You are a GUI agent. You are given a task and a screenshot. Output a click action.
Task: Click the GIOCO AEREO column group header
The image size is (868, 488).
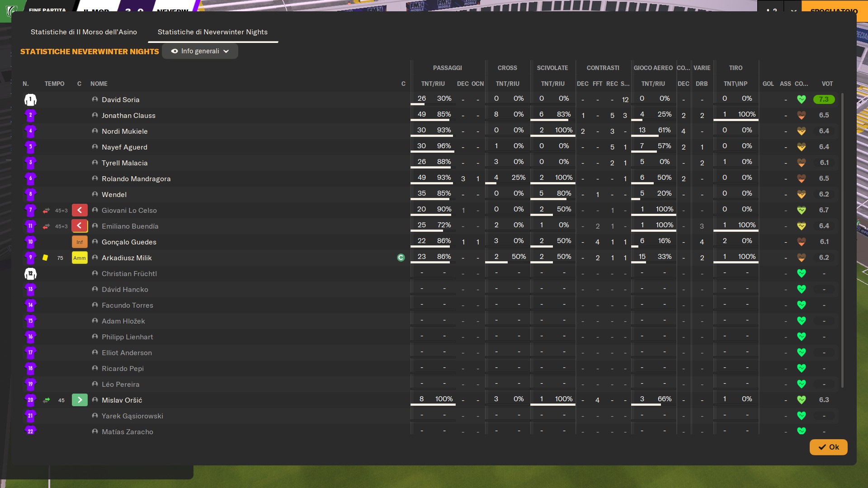tap(653, 68)
